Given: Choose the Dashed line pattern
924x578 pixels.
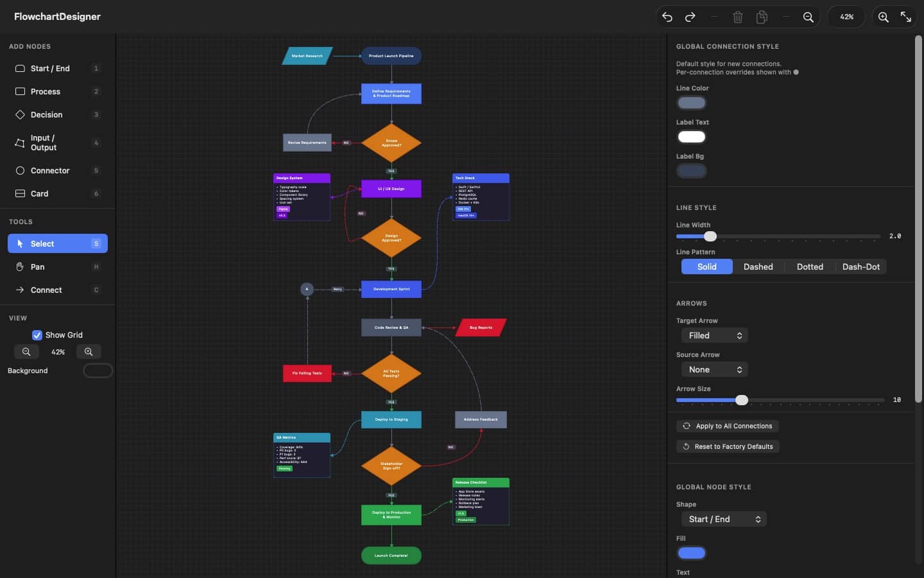Looking at the screenshot, I should click(x=758, y=267).
